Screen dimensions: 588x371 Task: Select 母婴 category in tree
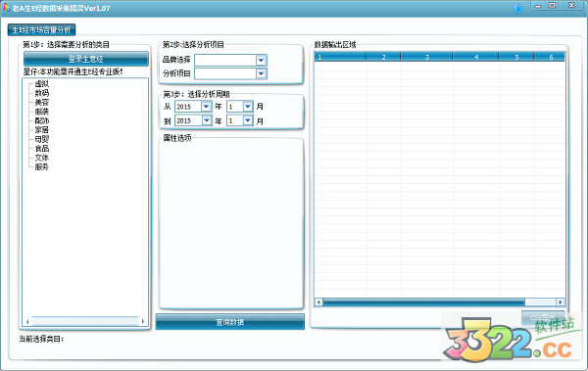(41, 139)
